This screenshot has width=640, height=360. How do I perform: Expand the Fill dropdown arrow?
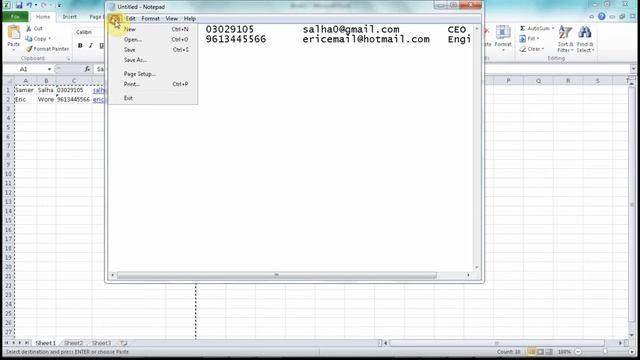coord(538,39)
